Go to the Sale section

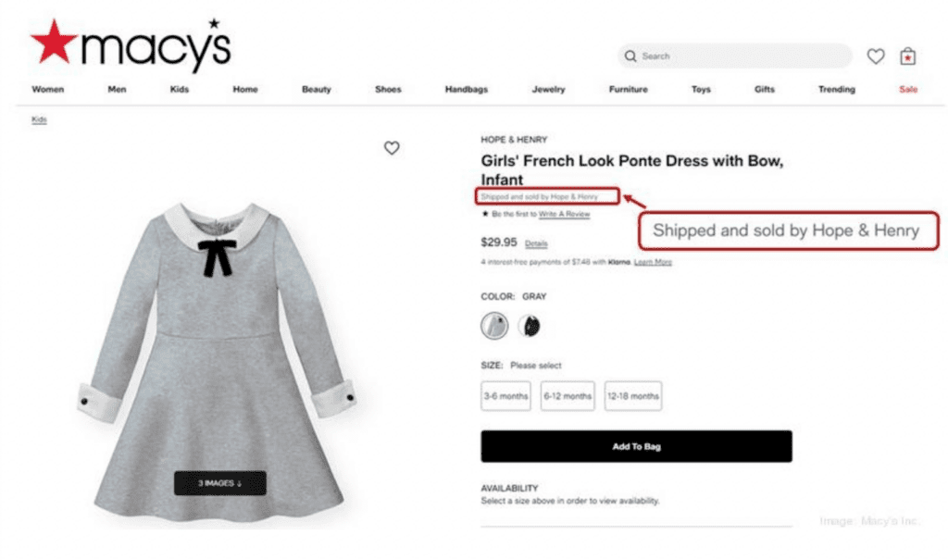tap(908, 90)
